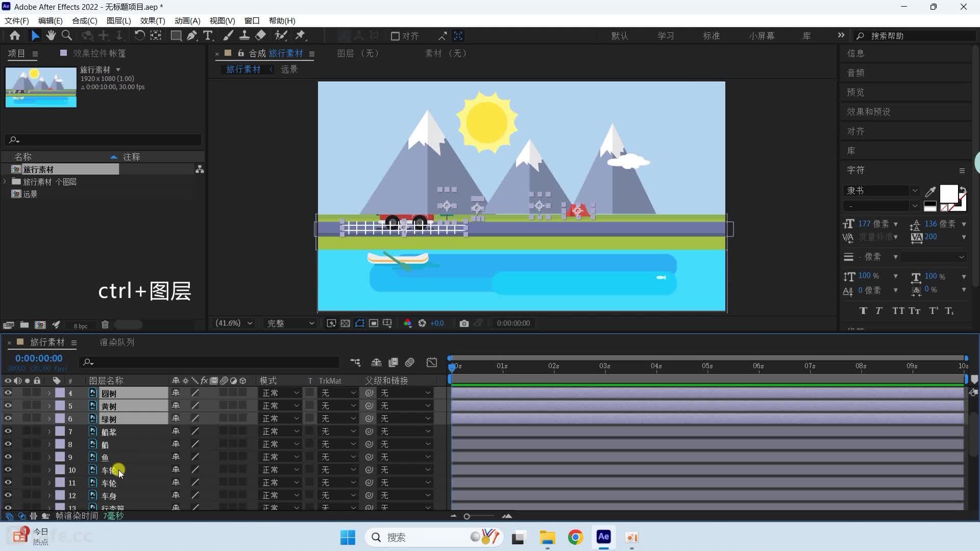Toggle the transparency grid icon in viewer
Screen dimensions: 980x551
click(x=346, y=323)
